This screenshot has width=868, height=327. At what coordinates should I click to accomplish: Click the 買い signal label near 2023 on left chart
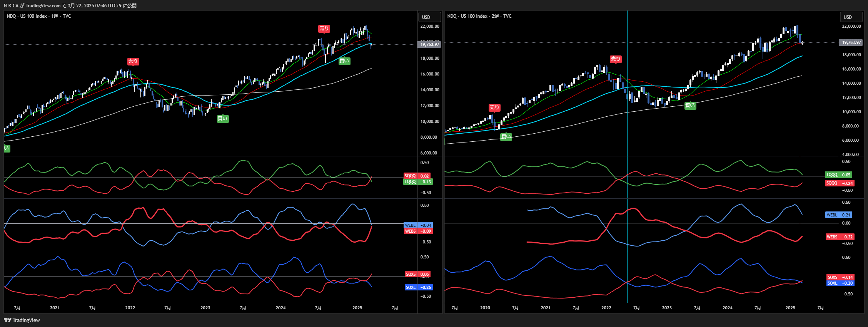223,119
